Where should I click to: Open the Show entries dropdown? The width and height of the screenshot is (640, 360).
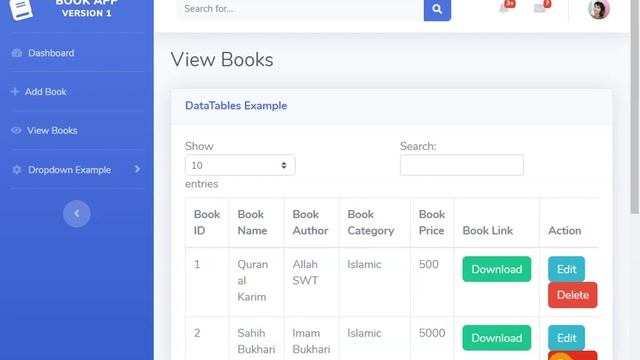click(240, 165)
